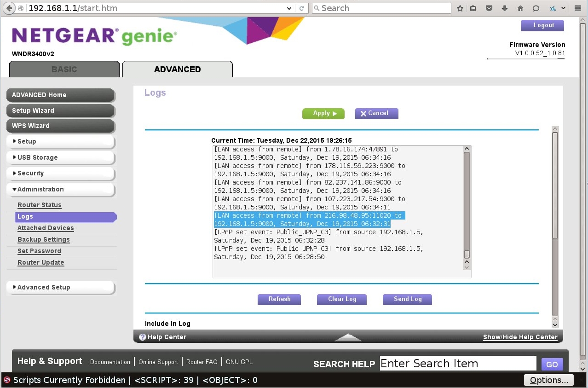Viewport: 588px width, 388px height.
Task: Select the ADVANCED tab
Action: 178,69
